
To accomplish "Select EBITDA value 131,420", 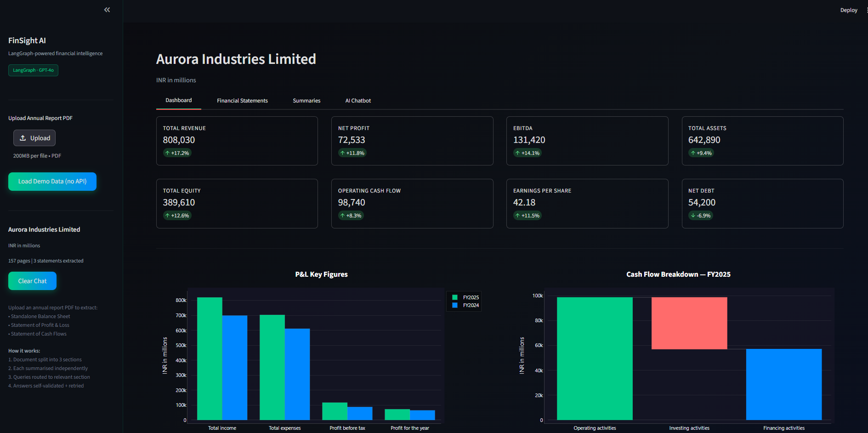I will click(x=529, y=140).
